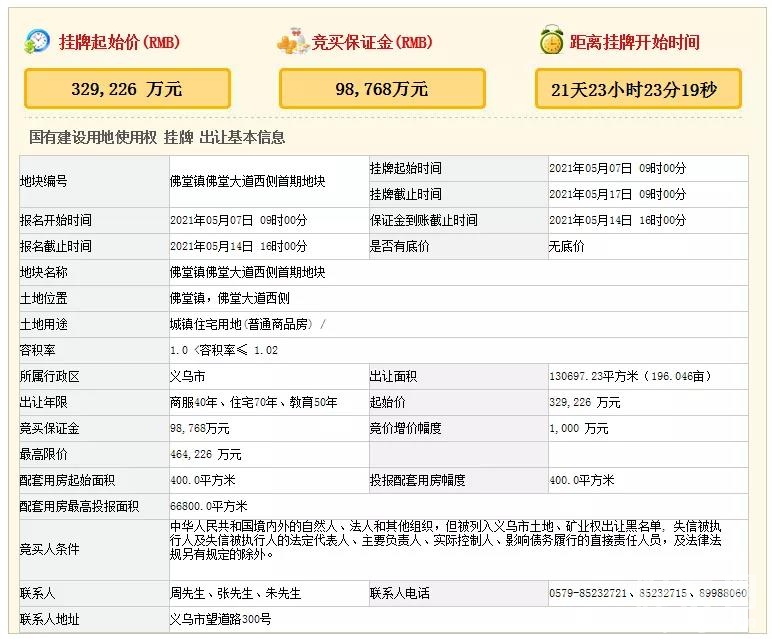Click the gold coins deposit icon

tap(292, 42)
